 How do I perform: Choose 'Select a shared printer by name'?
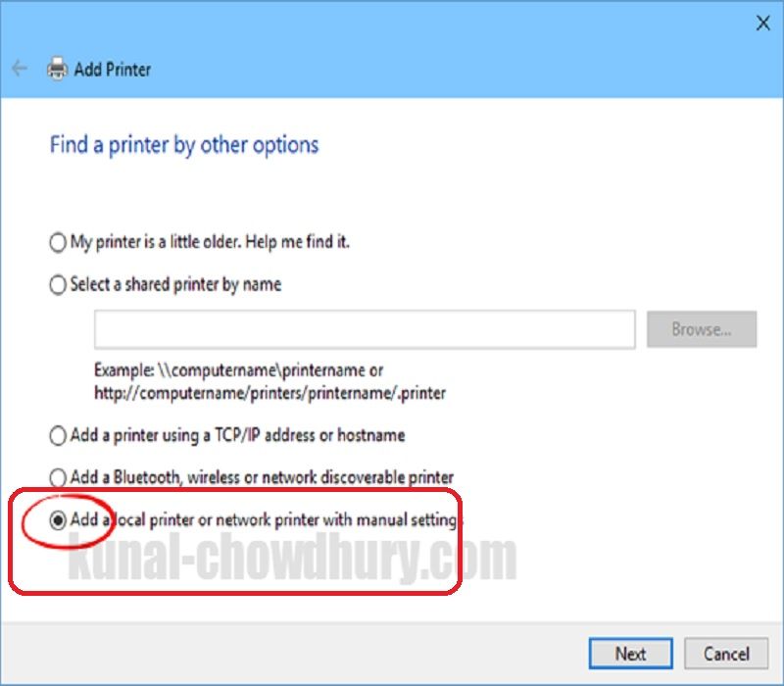(57, 284)
